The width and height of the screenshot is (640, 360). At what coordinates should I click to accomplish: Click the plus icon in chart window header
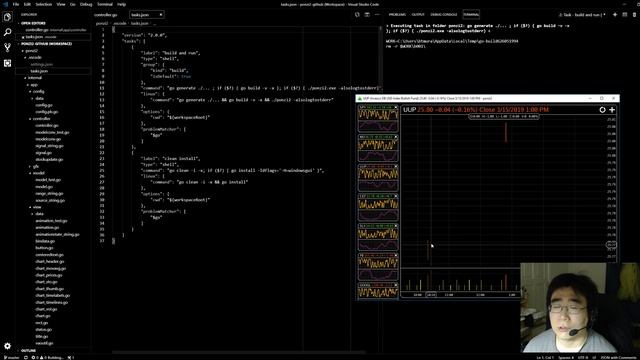(x=612, y=110)
